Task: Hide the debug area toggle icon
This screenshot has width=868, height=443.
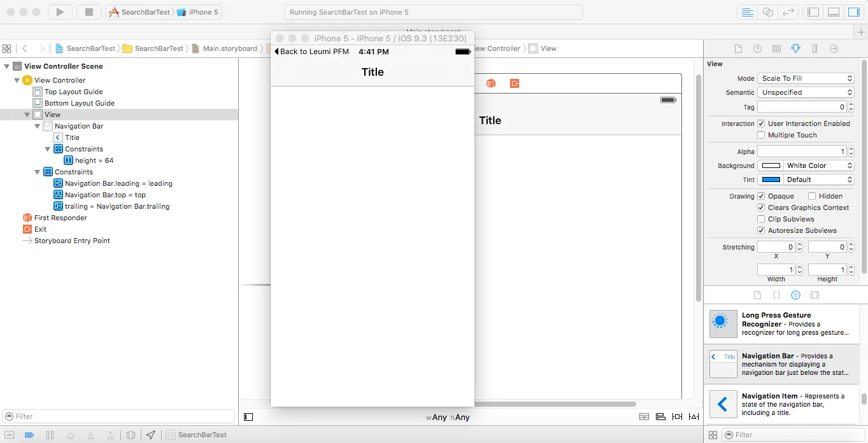Action: 10,435
